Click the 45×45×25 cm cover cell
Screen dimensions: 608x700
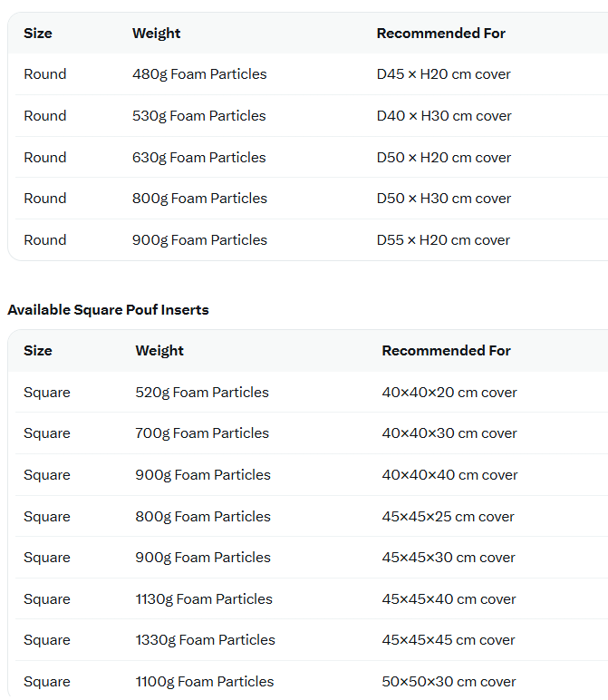(x=448, y=517)
